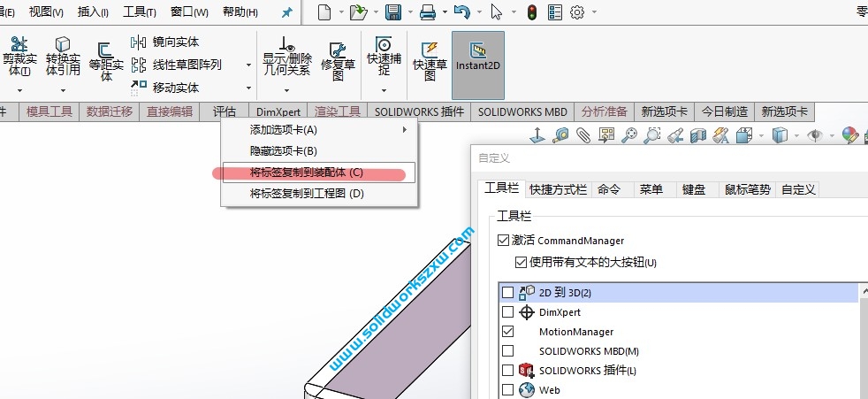Toggle the 激活 CommandManager checkbox
The height and width of the screenshot is (399, 868).
pos(503,241)
